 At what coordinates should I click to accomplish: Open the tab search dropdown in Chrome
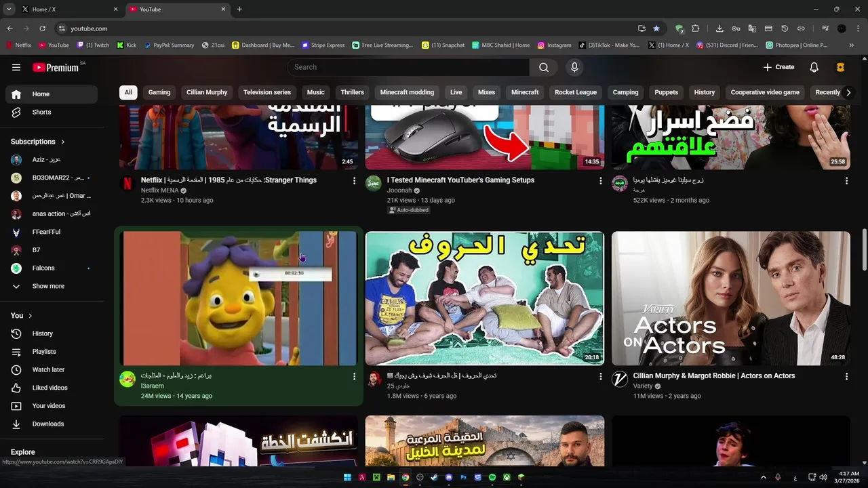coord(9,9)
